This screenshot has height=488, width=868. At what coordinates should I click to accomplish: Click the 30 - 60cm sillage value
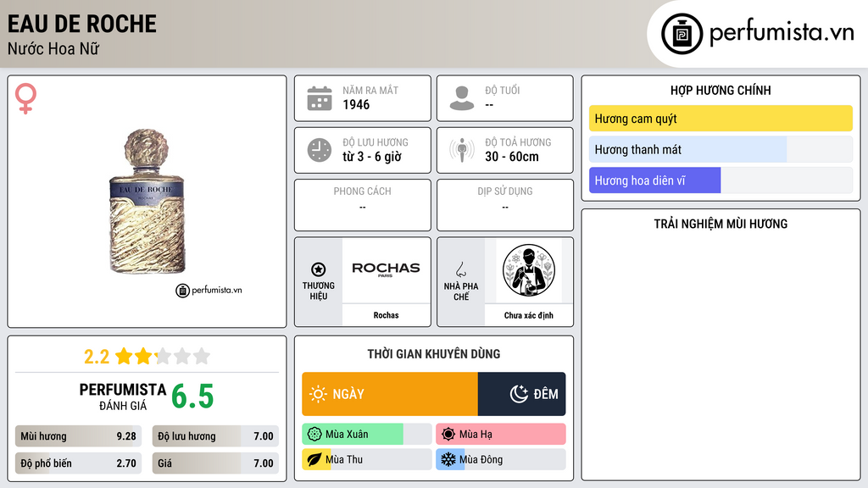pos(511,157)
